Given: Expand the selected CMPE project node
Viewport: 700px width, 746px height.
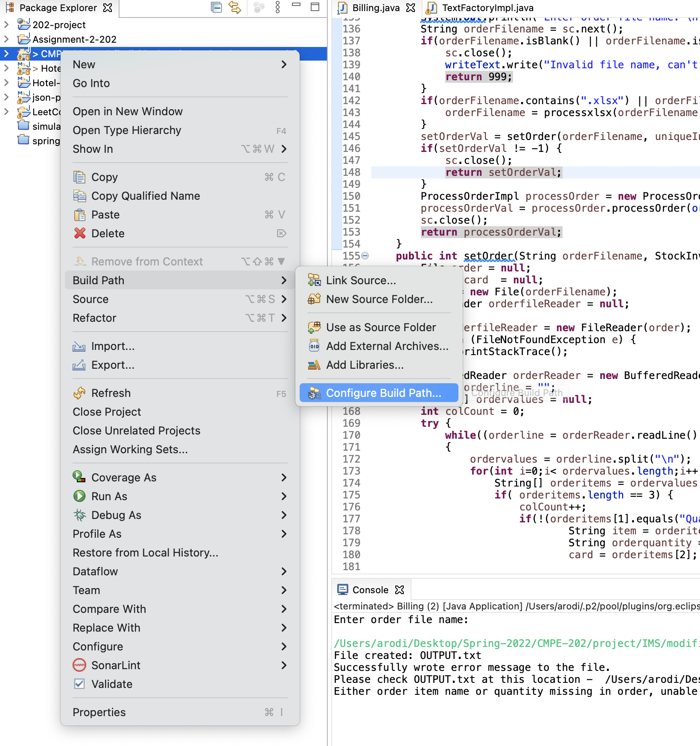Looking at the screenshot, I should 6,53.
